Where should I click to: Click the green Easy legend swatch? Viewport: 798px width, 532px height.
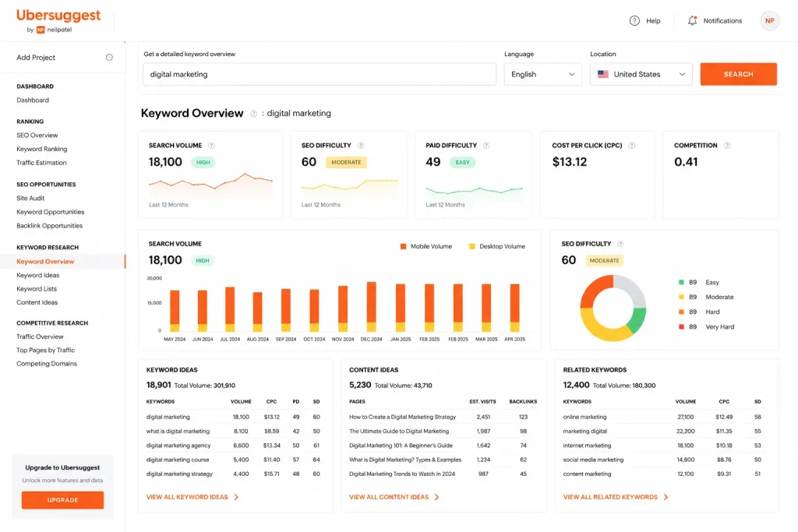point(681,282)
